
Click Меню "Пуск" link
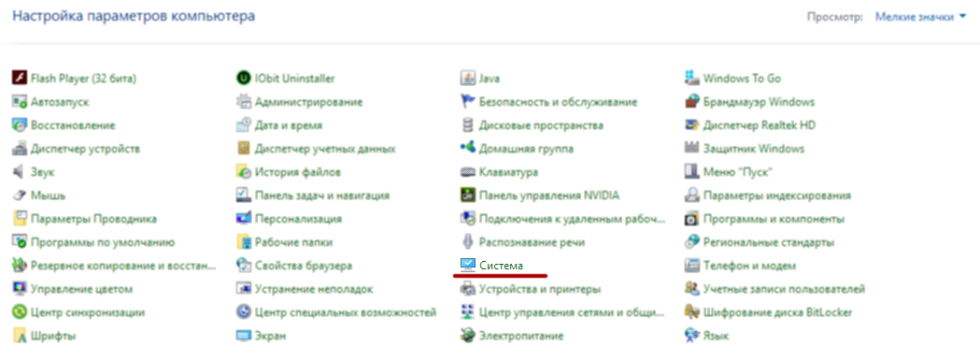coord(738,172)
